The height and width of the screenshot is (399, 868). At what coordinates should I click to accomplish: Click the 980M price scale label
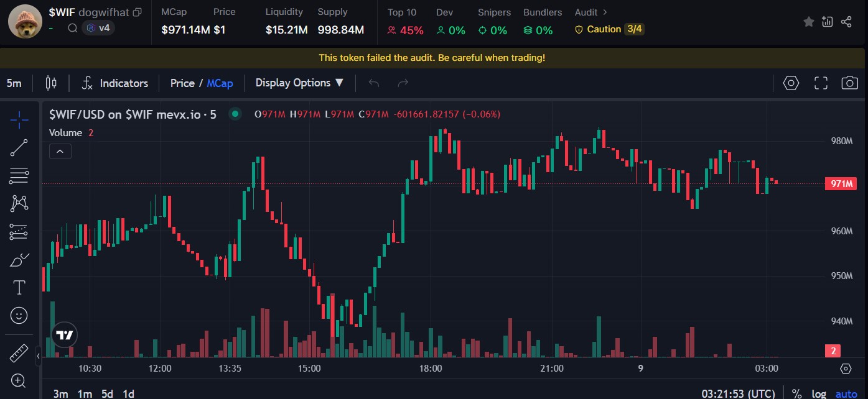[x=841, y=140]
